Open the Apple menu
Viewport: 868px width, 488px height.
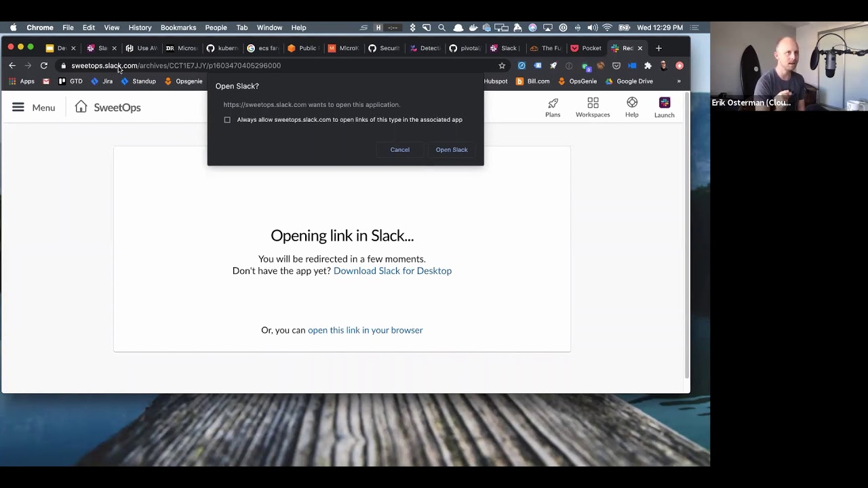[x=13, y=28]
